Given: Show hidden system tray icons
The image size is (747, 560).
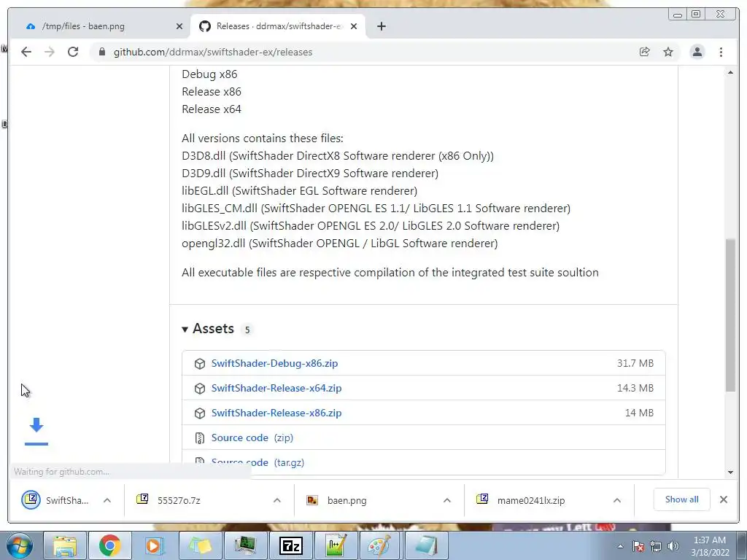Looking at the screenshot, I should coord(620,546).
